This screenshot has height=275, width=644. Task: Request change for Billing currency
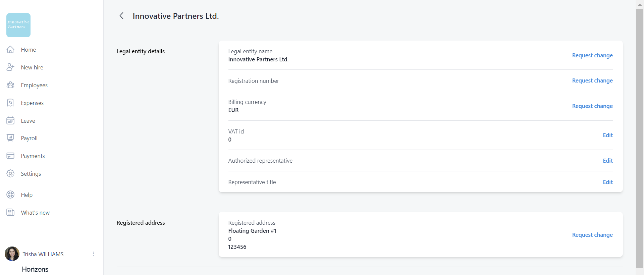click(x=592, y=106)
